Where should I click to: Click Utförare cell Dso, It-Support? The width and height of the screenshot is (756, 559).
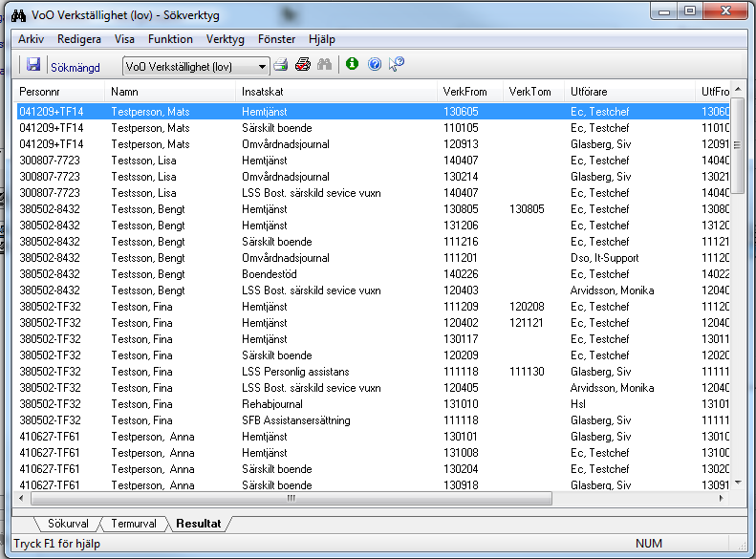[605, 258]
